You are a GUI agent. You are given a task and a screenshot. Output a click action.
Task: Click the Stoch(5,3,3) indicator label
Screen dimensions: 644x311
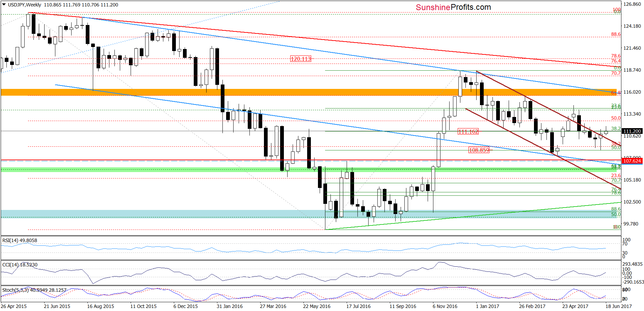click(34, 290)
